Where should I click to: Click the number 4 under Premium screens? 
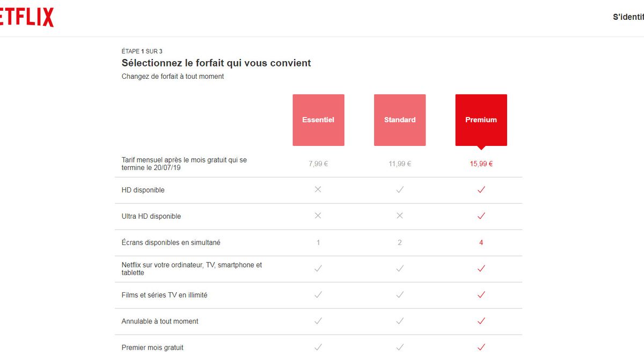pyautogui.click(x=481, y=242)
